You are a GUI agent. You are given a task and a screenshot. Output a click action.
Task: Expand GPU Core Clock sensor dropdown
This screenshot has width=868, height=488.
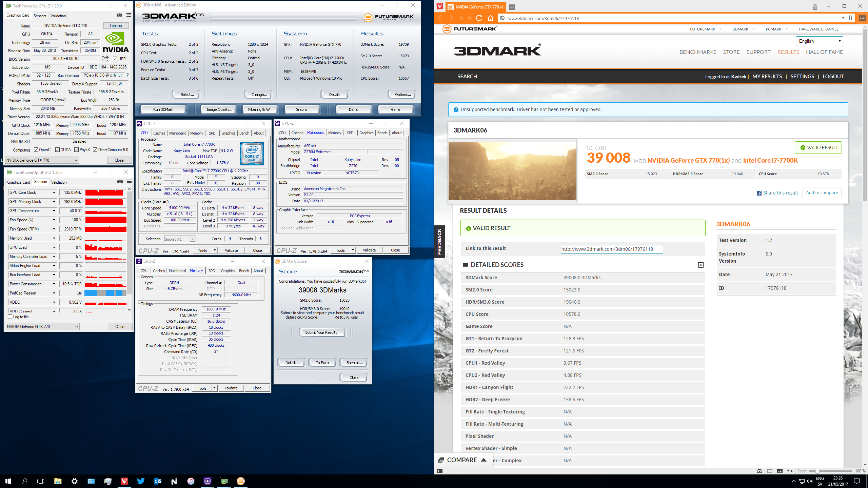(x=54, y=192)
